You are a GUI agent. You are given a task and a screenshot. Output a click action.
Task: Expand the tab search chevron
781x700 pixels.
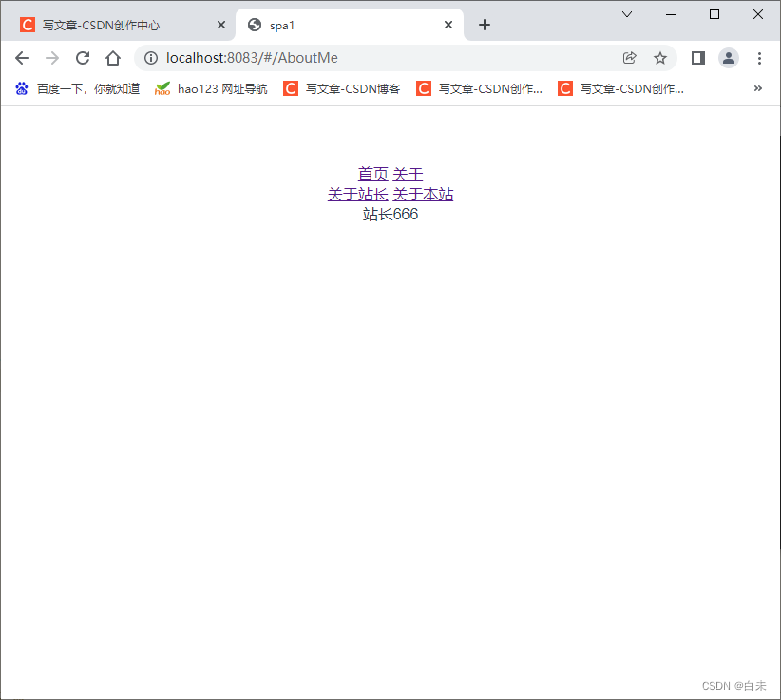coord(627,14)
